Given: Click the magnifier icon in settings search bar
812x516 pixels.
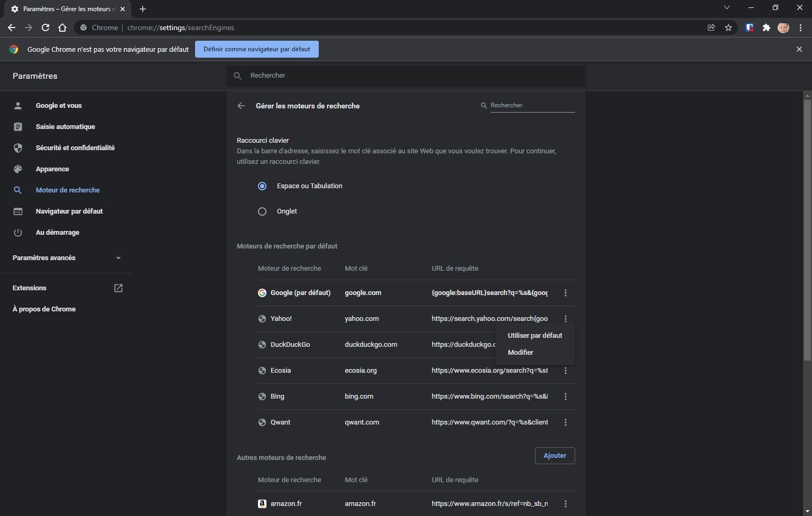Looking at the screenshot, I should tap(238, 76).
